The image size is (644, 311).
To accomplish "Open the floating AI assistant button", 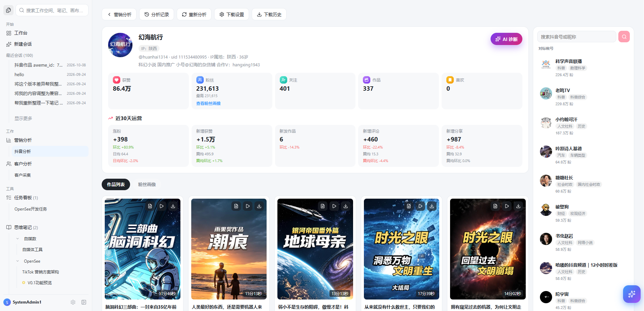I will 631,294.
